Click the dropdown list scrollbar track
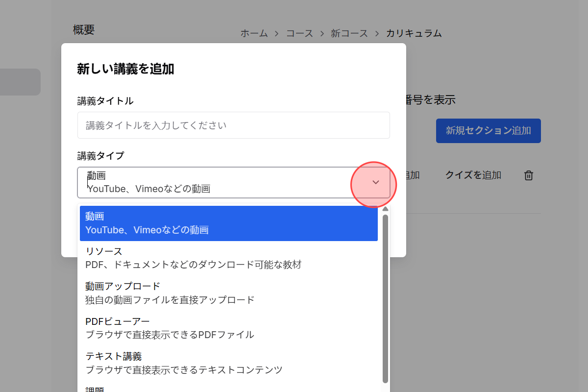 385,294
